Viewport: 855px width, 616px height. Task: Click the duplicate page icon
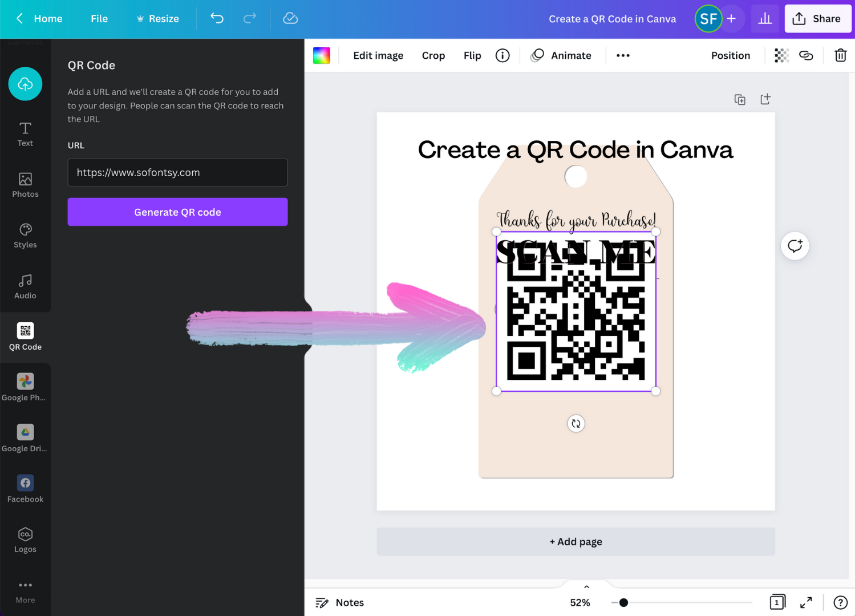(740, 99)
